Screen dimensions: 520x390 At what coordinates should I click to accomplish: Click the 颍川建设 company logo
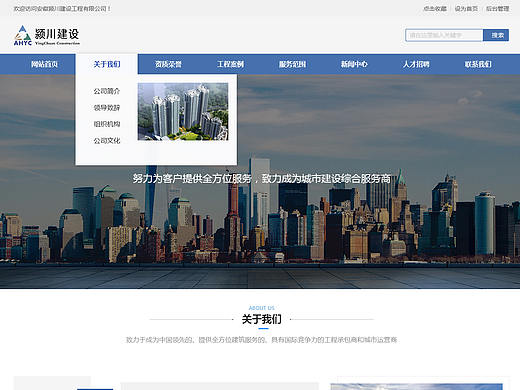click(x=47, y=35)
